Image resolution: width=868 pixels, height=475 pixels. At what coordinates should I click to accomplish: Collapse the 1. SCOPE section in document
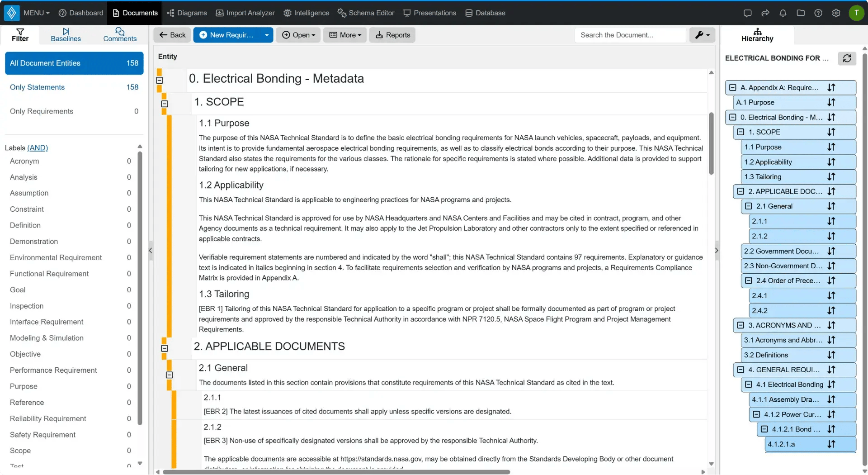coord(165,104)
